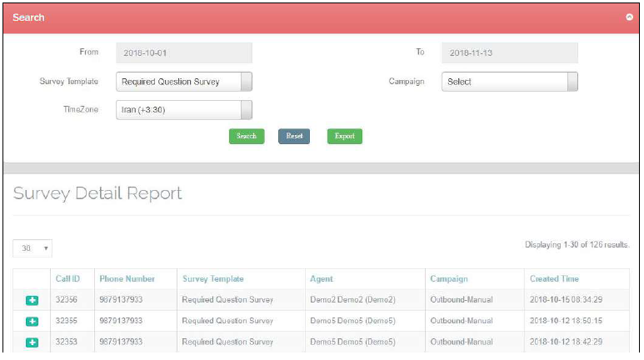Open the Survey Template dropdown
Image resolution: width=644 pixels, height=360 pixels.
[x=183, y=82]
